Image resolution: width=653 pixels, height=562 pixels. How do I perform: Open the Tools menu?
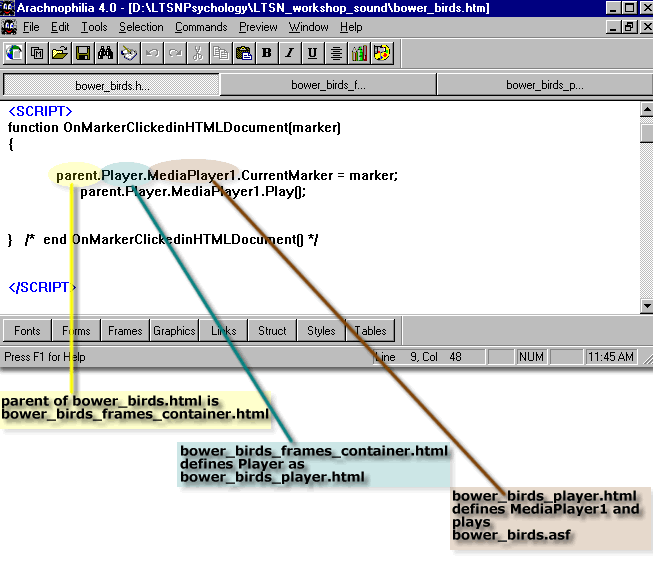pyautogui.click(x=94, y=27)
